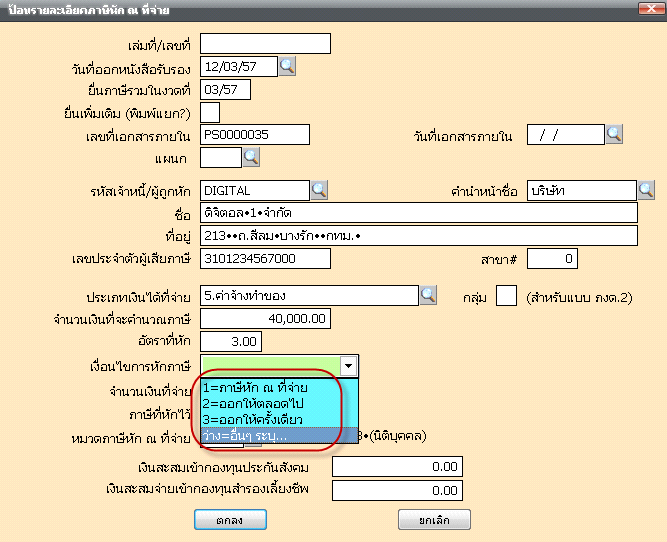Click the branch number (สาขา#) field
667x542 pixels.
point(552,259)
